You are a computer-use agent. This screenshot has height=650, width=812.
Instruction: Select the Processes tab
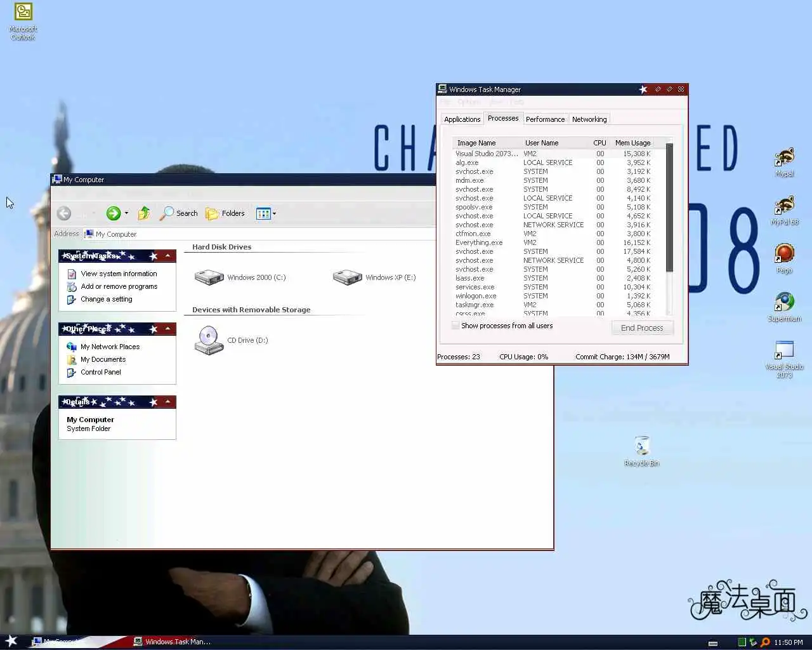(x=503, y=118)
